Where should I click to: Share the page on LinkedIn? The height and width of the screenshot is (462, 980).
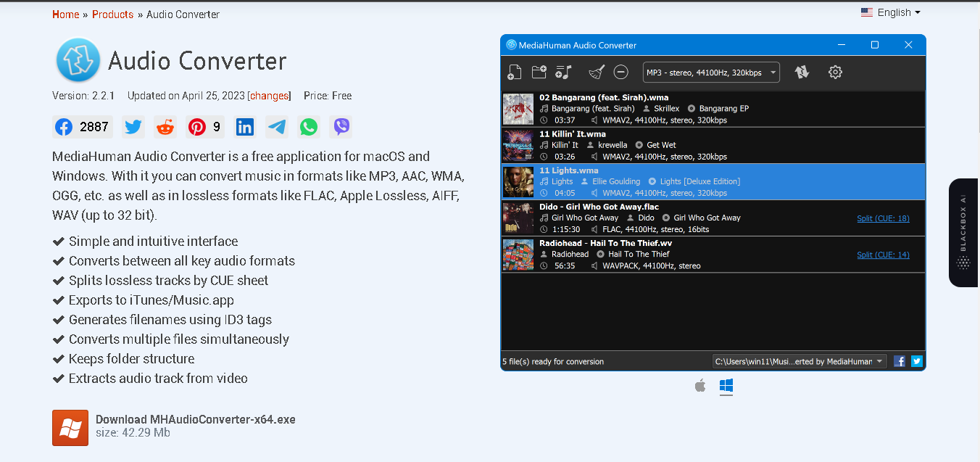click(245, 127)
